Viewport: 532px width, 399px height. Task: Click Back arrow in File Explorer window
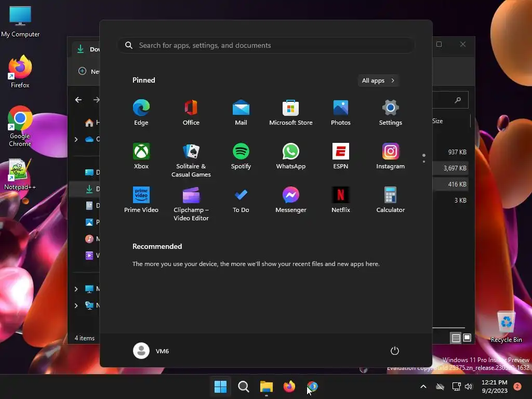78,100
